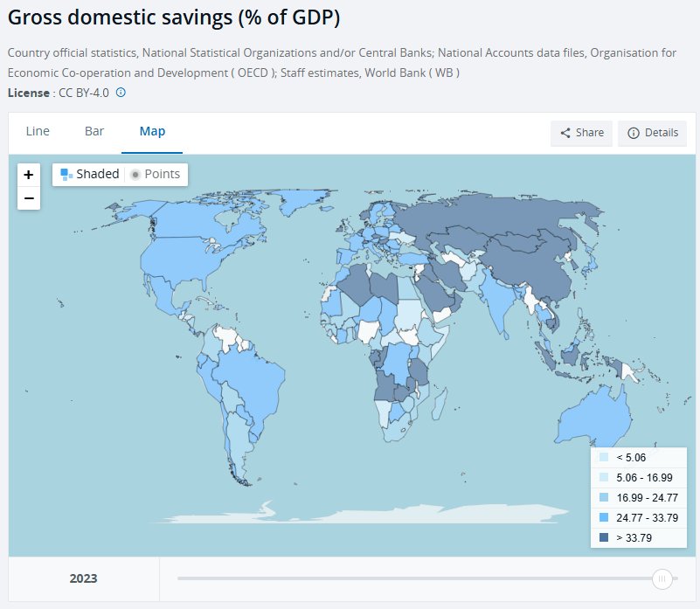
Task: Click the zoom out minus button
Action: tap(29, 199)
